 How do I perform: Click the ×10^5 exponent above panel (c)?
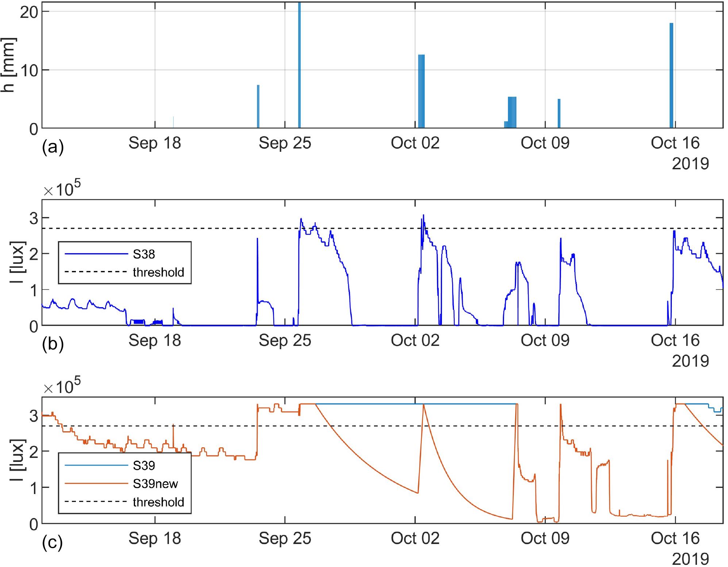pyautogui.click(x=62, y=386)
